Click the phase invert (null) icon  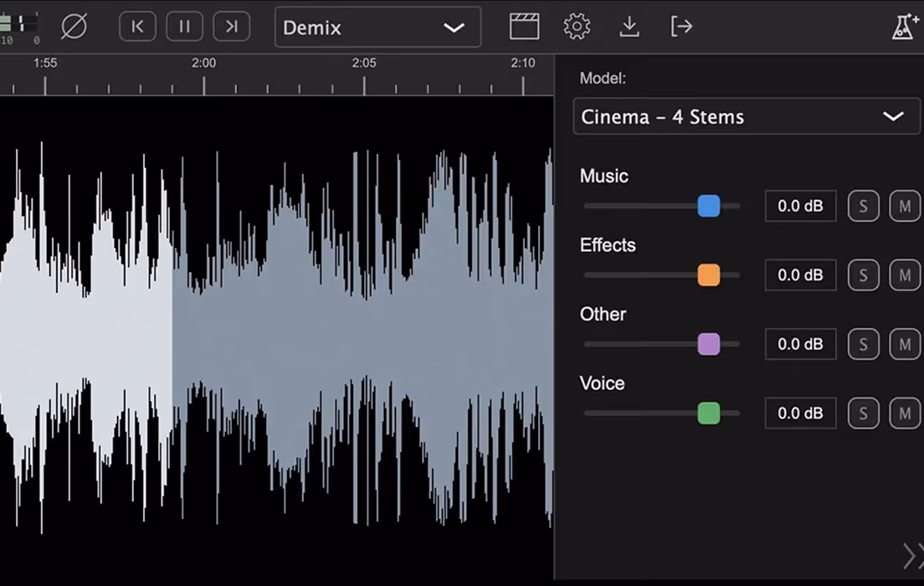coord(74,27)
